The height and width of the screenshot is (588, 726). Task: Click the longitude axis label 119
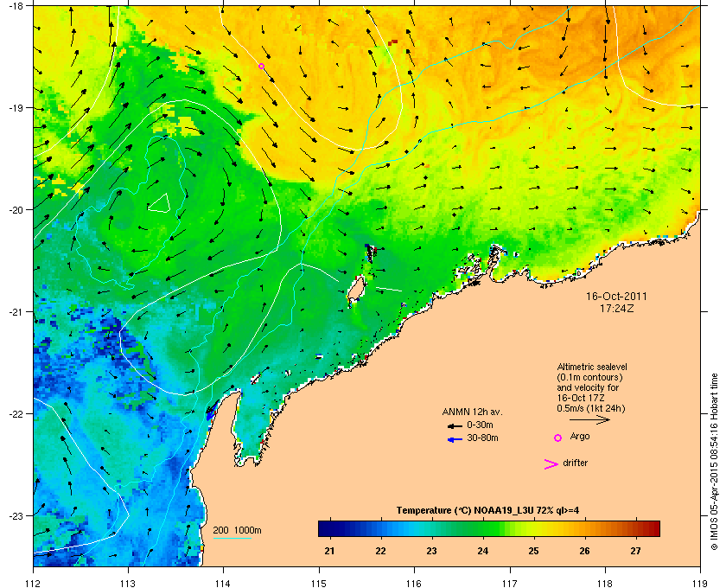point(700,583)
